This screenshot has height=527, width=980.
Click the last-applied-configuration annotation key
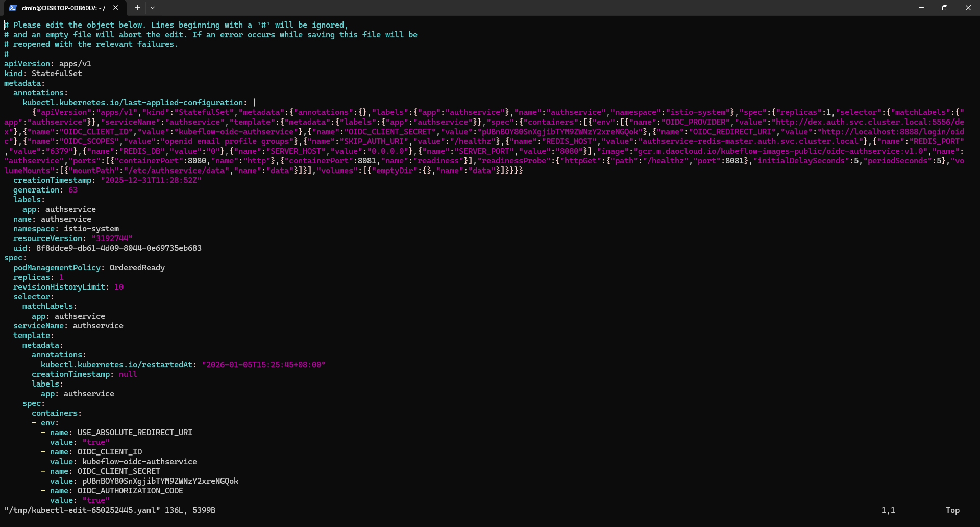click(x=134, y=103)
